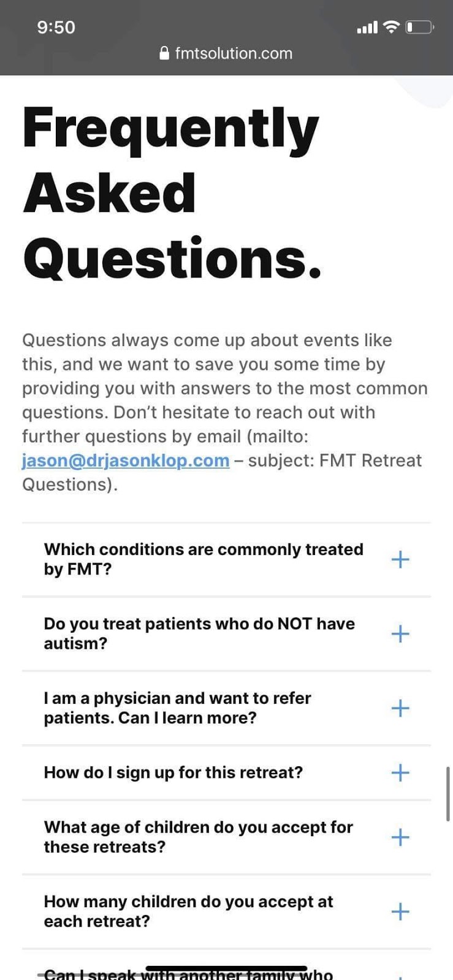Tap the cellular signal bars icon
The width and height of the screenshot is (453, 980).
pos(367,28)
